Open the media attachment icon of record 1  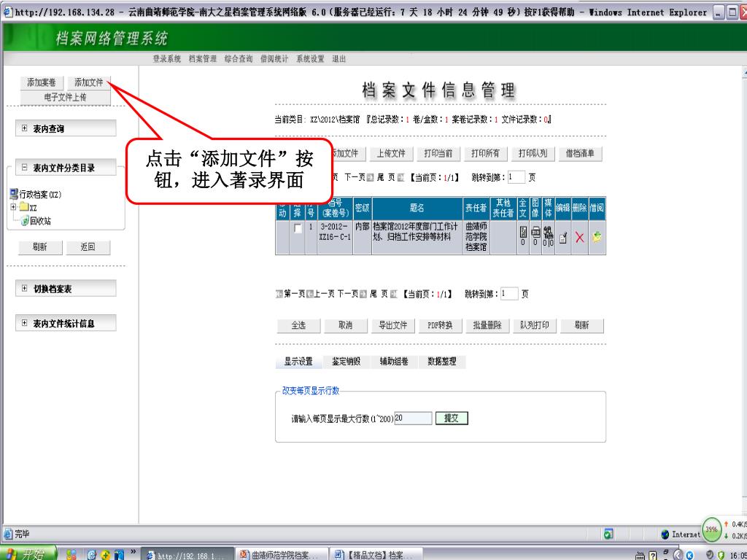[549, 233]
